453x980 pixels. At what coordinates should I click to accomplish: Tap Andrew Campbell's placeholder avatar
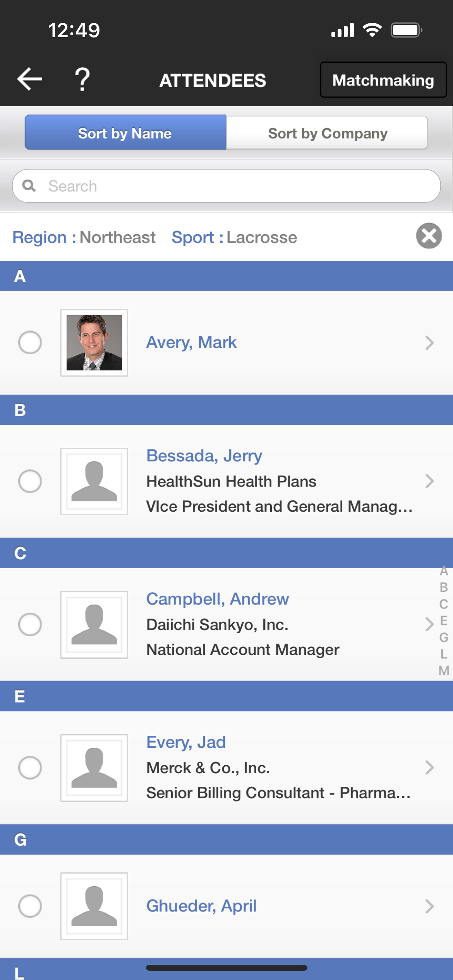[94, 625]
